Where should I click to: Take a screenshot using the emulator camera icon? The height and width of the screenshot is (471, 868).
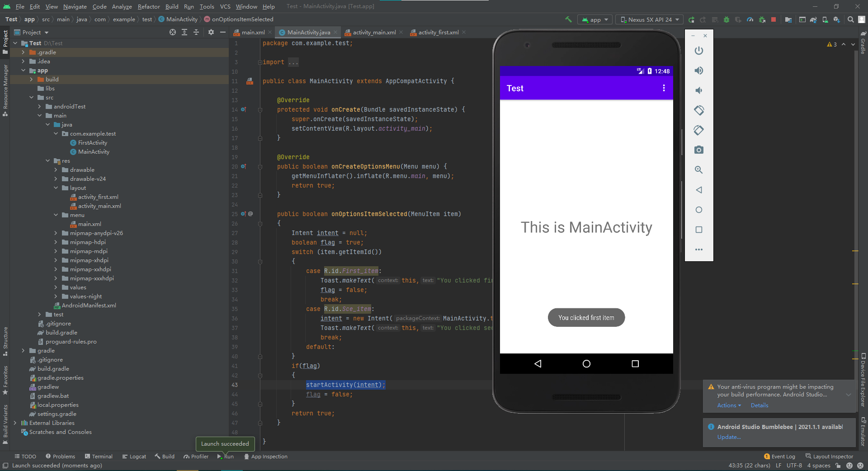[699, 150]
